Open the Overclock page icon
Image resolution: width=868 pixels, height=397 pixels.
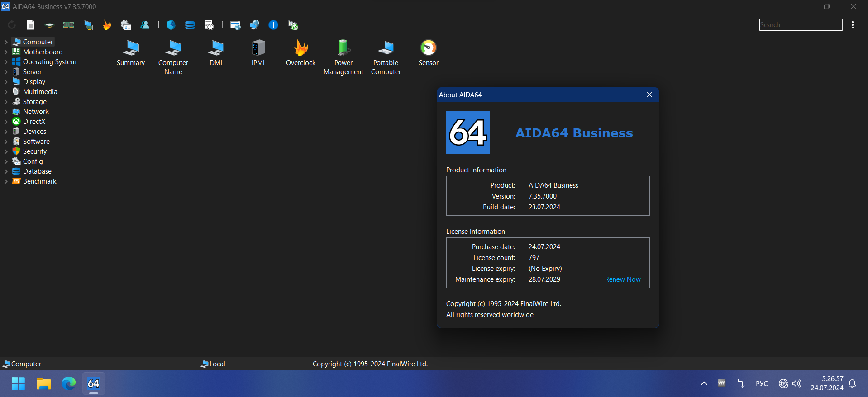point(301,53)
